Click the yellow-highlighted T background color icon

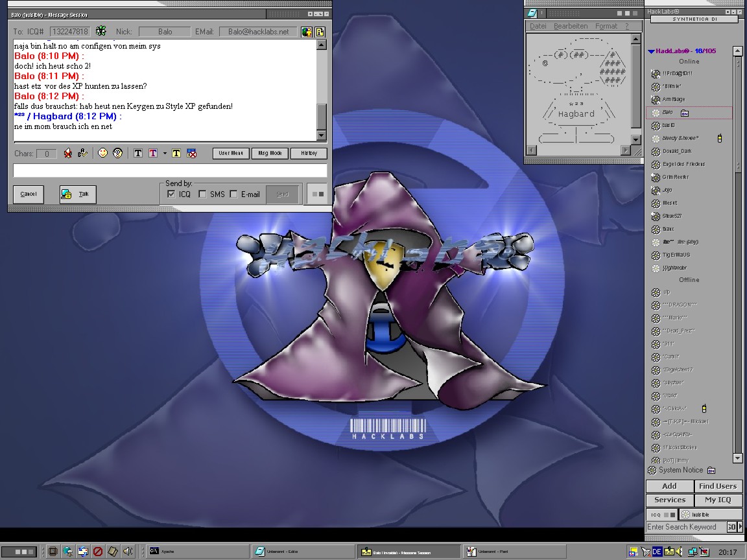coord(176,154)
